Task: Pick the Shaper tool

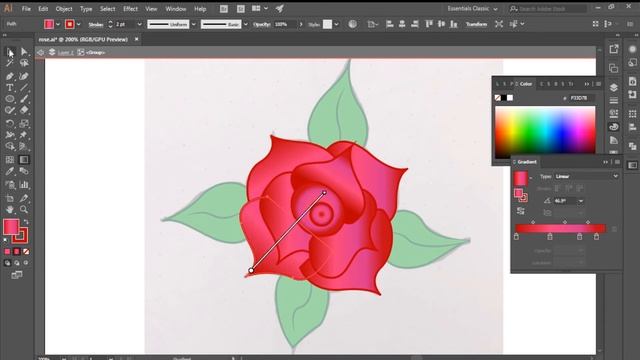Action: pyautogui.click(x=10, y=110)
